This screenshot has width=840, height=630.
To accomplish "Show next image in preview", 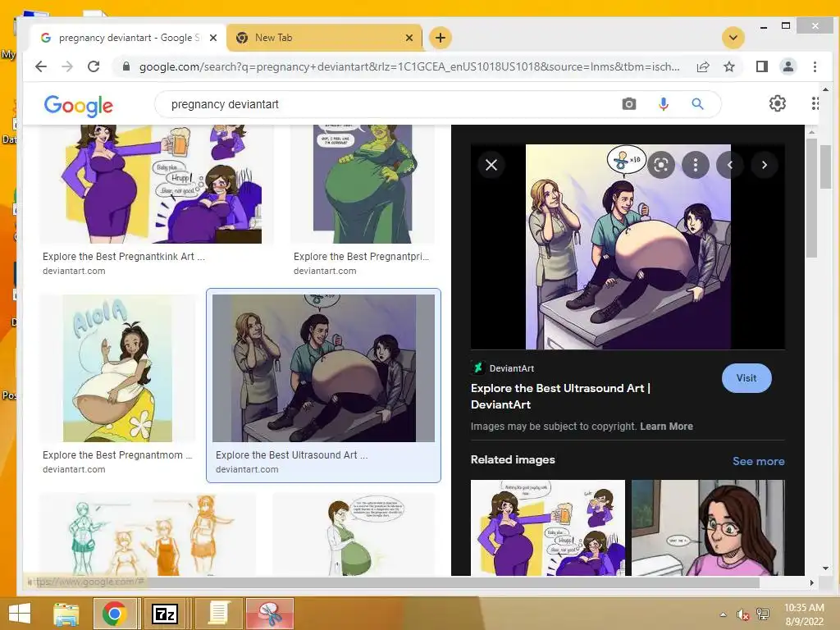I will (765, 165).
